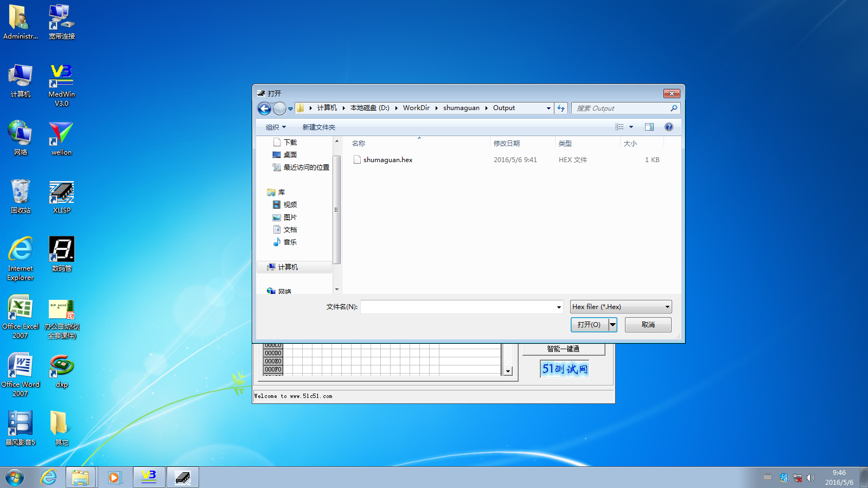Viewport: 868px width, 488px height.
Task: Click the Windows Start orb
Action: click(15, 478)
